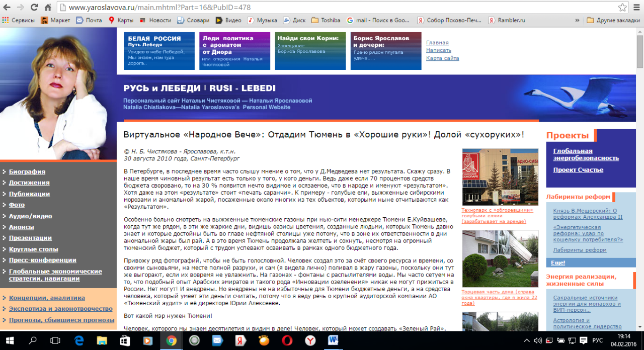Image resolution: width=644 pixels, height=350 pixels.
Task: Click the Написать link
Action: (439, 50)
